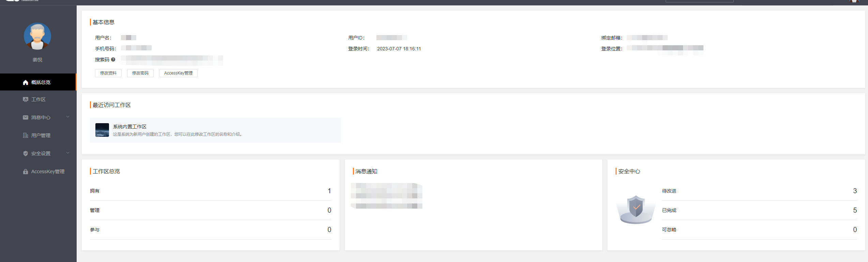Viewport: 868px width, 262px height.
Task: Click the 姜悦 username under avatar
Action: click(x=37, y=60)
